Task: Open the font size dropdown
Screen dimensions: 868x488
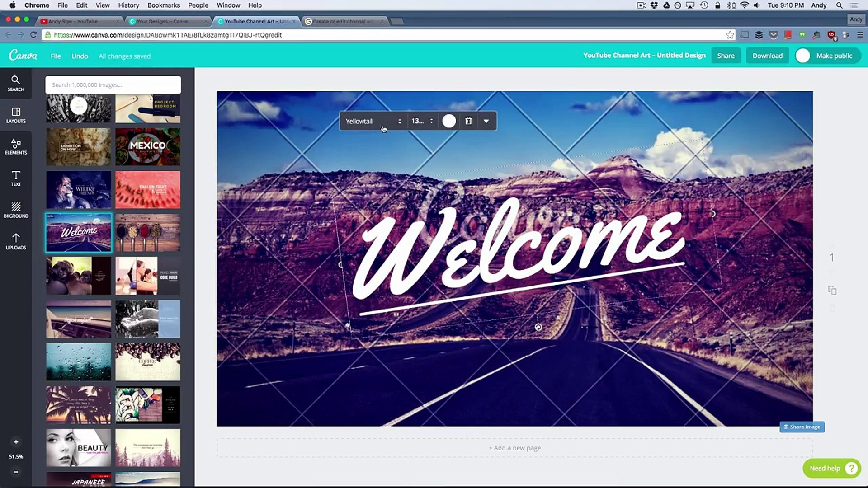Action: tap(422, 121)
